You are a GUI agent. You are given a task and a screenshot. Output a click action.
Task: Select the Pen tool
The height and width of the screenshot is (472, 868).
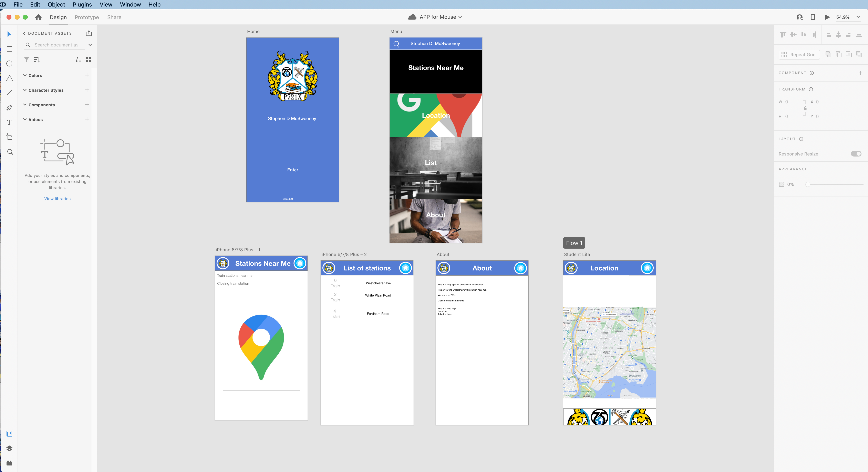[x=9, y=108]
